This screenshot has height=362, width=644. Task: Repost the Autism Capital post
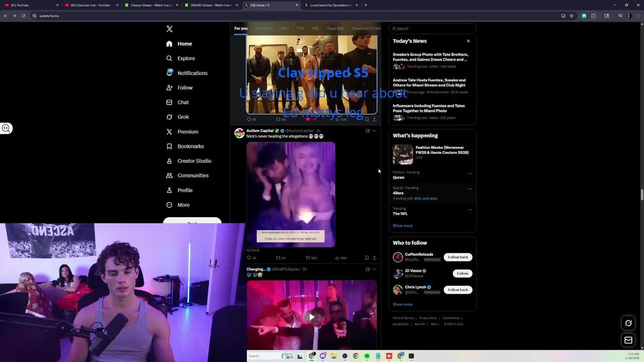(x=281, y=257)
